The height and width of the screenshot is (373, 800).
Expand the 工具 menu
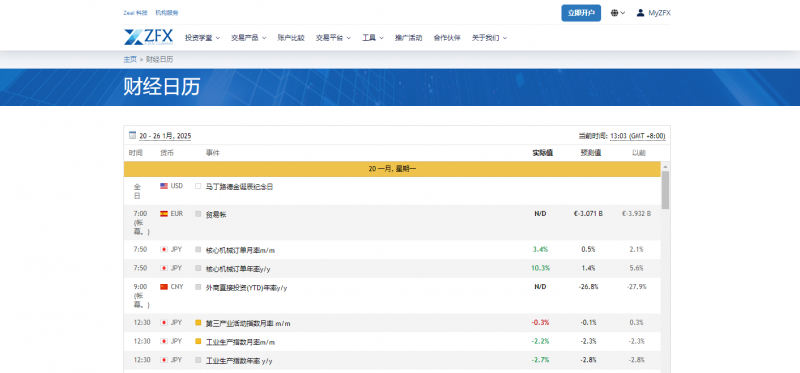tap(373, 38)
